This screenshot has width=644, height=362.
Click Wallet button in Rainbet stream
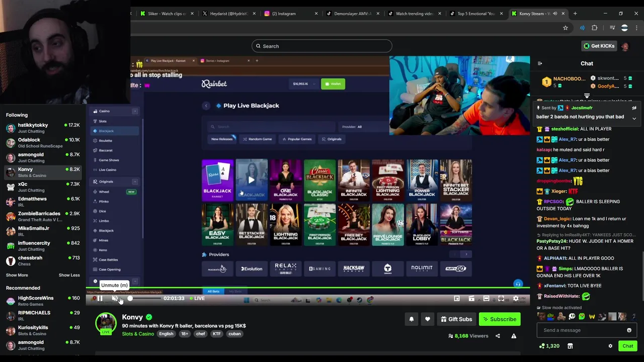333,84
